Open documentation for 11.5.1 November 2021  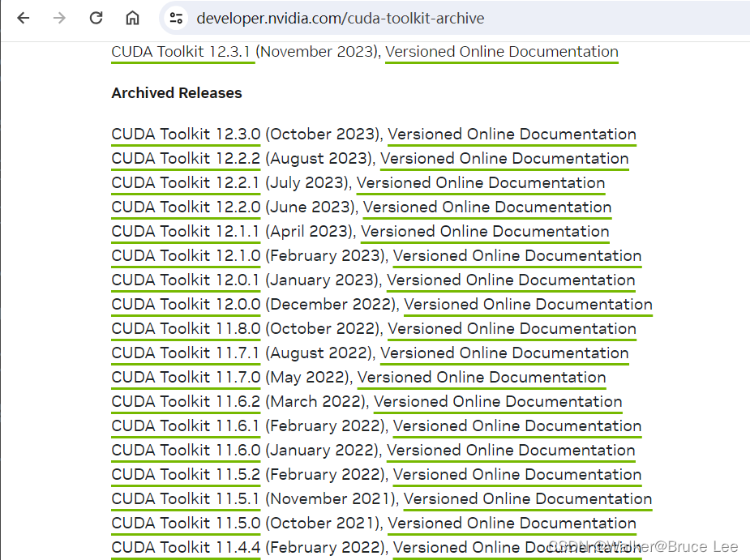click(x=528, y=499)
